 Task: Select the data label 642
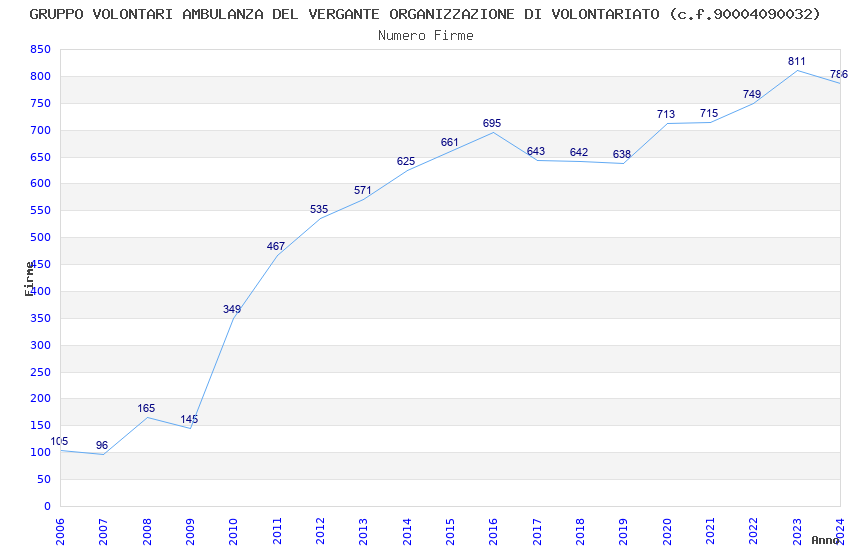[579, 152]
